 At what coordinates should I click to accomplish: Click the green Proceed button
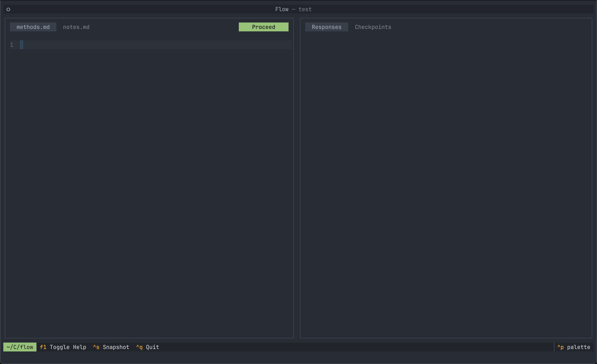(263, 27)
